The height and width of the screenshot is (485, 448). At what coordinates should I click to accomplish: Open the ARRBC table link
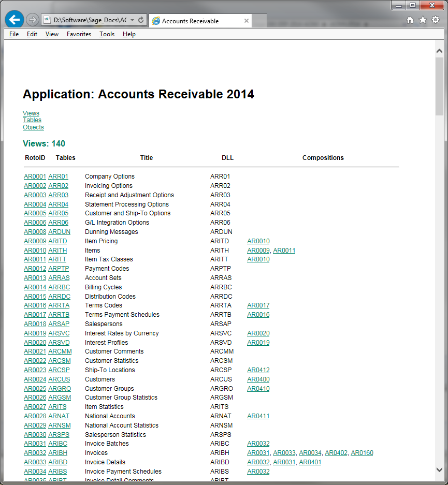pyautogui.click(x=59, y=287)
